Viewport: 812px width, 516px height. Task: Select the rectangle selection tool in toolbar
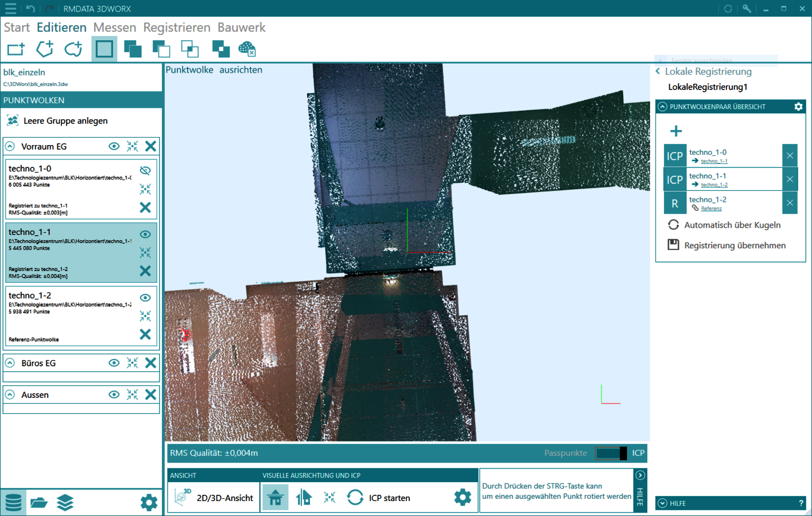click(104, 49)
